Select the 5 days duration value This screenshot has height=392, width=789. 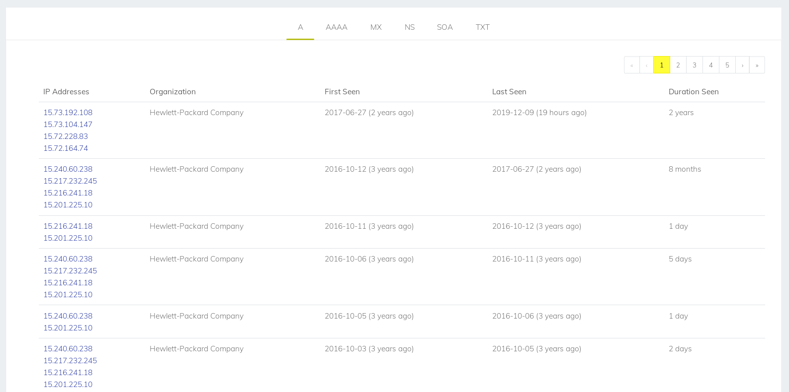pyautogui.click(x=680, y=259)
